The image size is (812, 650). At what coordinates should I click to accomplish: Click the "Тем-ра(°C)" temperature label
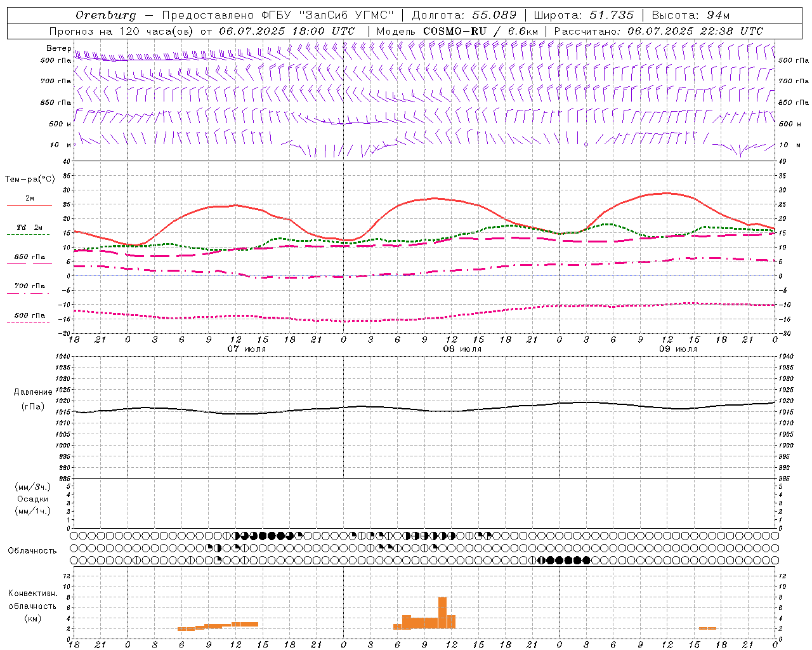tap(30, 180)
